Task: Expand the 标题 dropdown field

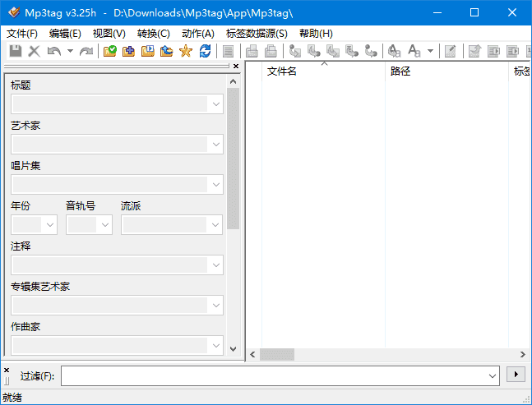Action: [x=216, y=104]
